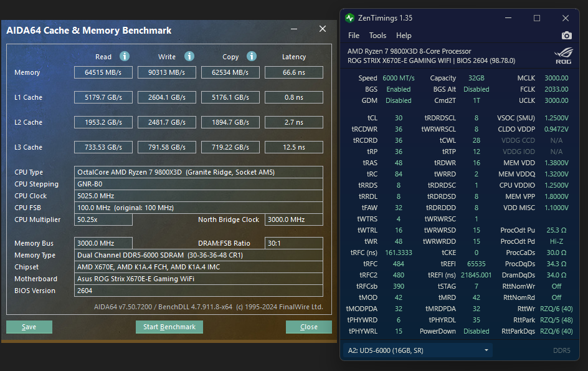Close the ZenTimings window

pos(566,18)
